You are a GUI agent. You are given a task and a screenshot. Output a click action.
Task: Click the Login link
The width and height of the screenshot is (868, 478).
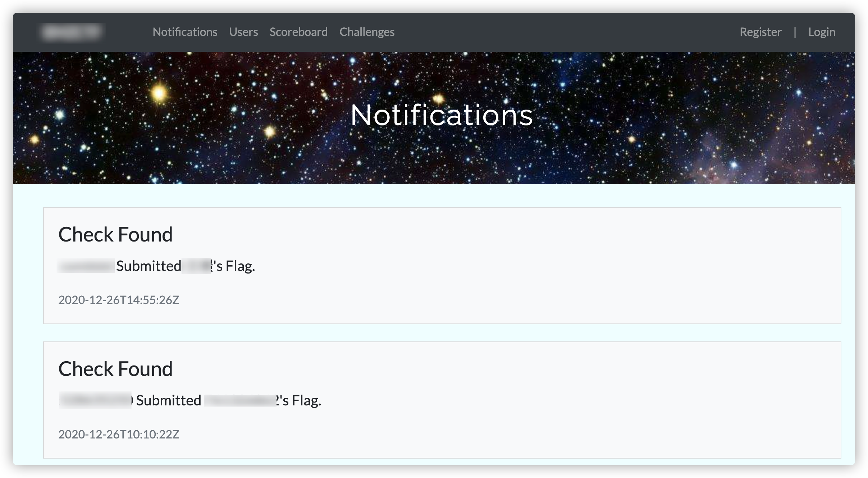tap(822, 32)
